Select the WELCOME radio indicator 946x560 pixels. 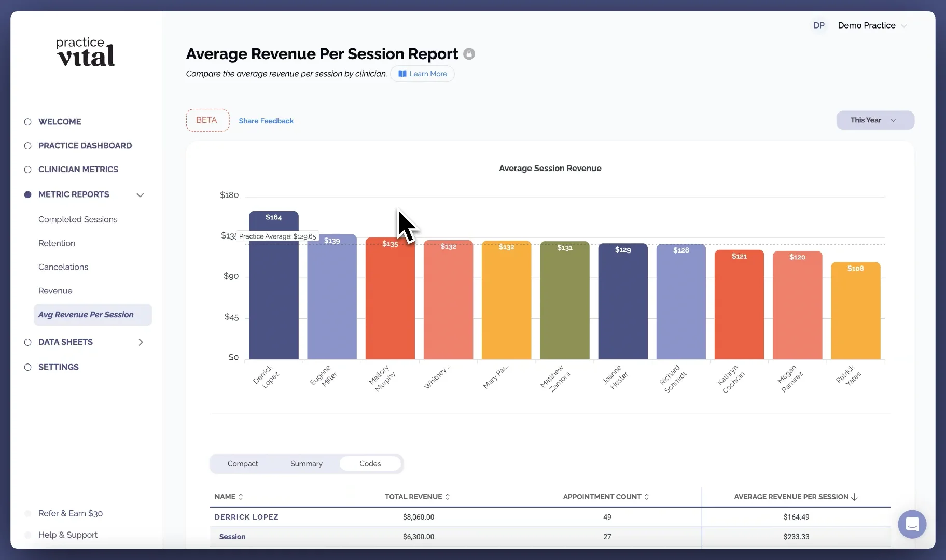[x=27, y=121]
